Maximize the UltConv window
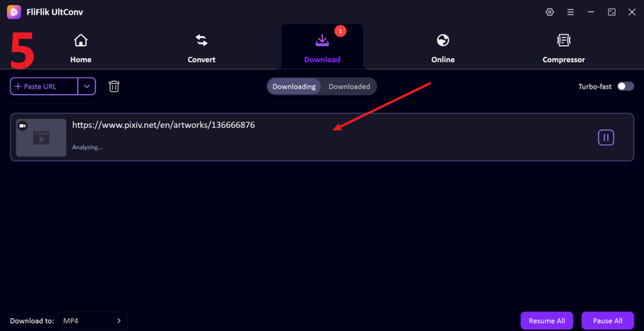Screen dimensions: 644x331 [612, 12]
